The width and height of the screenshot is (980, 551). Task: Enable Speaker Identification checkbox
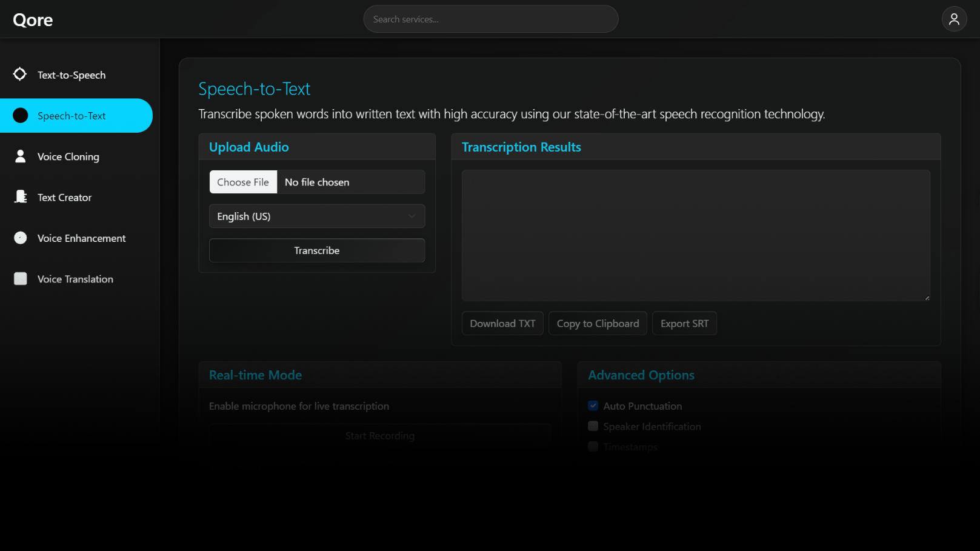point(593,426)
